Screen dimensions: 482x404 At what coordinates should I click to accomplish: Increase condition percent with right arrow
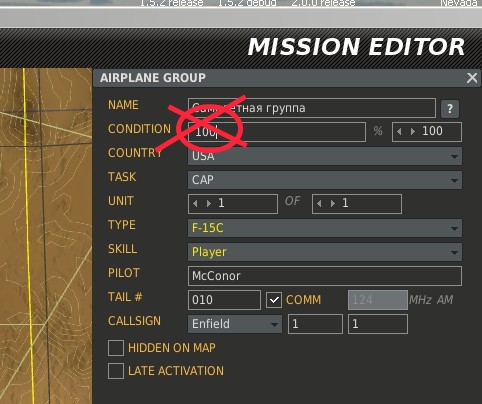413,132
